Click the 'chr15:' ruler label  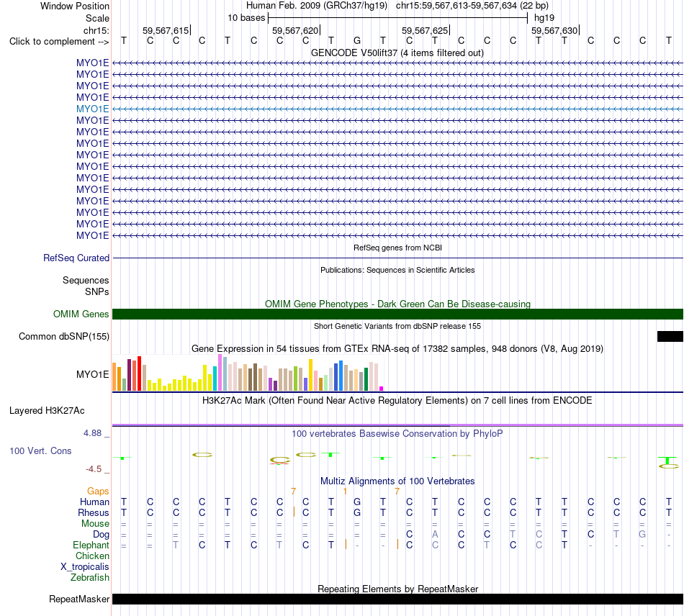pyautogui.click(x=96, y=30)
